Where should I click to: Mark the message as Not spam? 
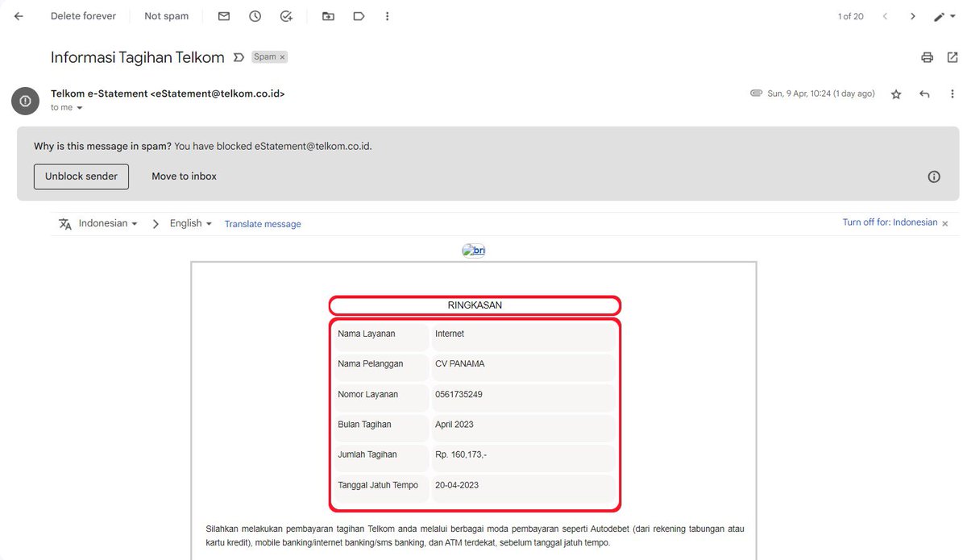[x=166, y=16]
